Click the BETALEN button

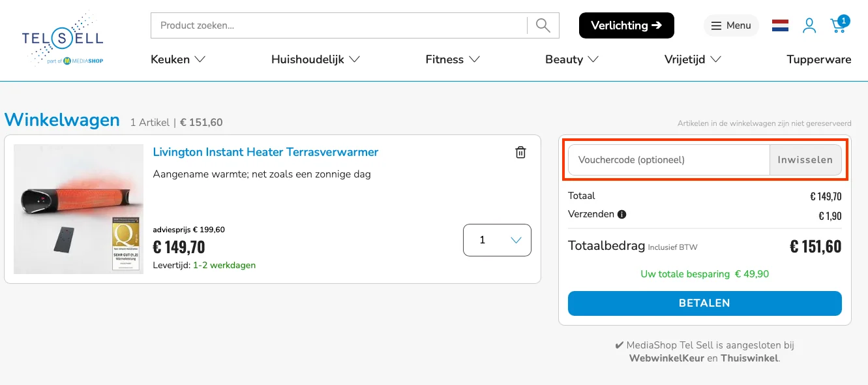pyautogui.click(x=704, y=303)
